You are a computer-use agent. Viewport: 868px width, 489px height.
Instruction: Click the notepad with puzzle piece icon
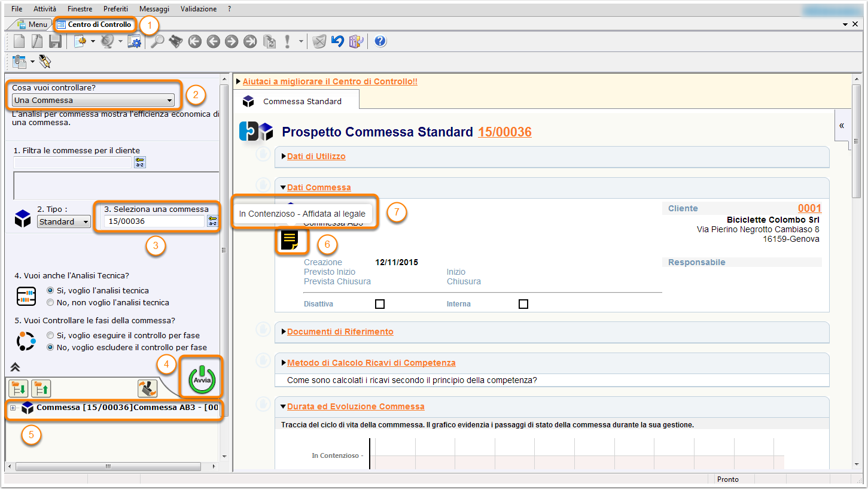81,41
